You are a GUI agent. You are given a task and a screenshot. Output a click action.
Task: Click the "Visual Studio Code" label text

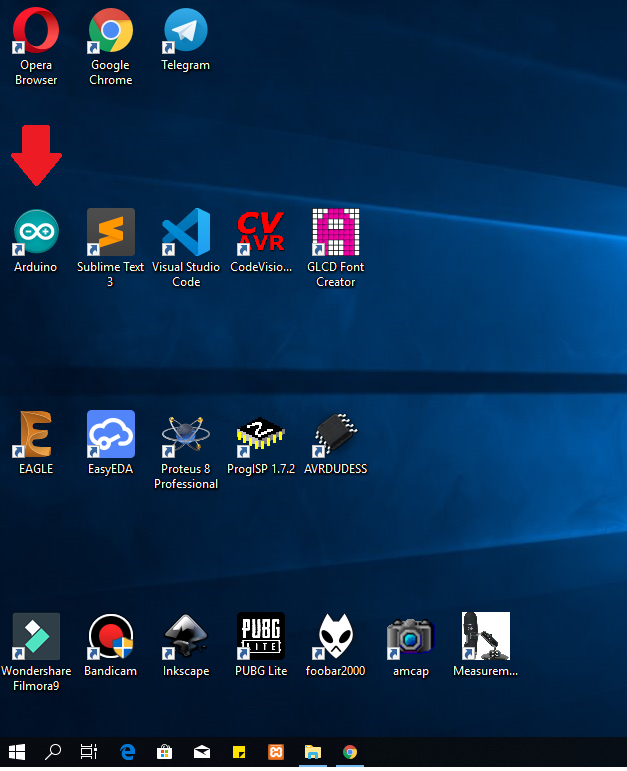[186, 274]
